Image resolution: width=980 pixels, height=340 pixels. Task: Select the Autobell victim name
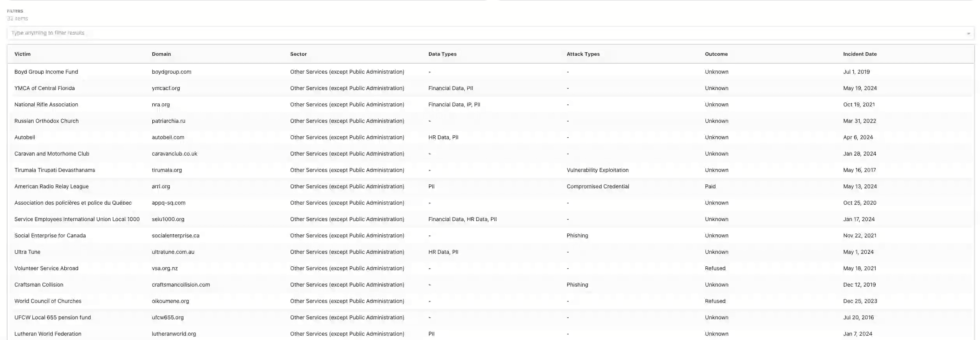coord(25,137)
